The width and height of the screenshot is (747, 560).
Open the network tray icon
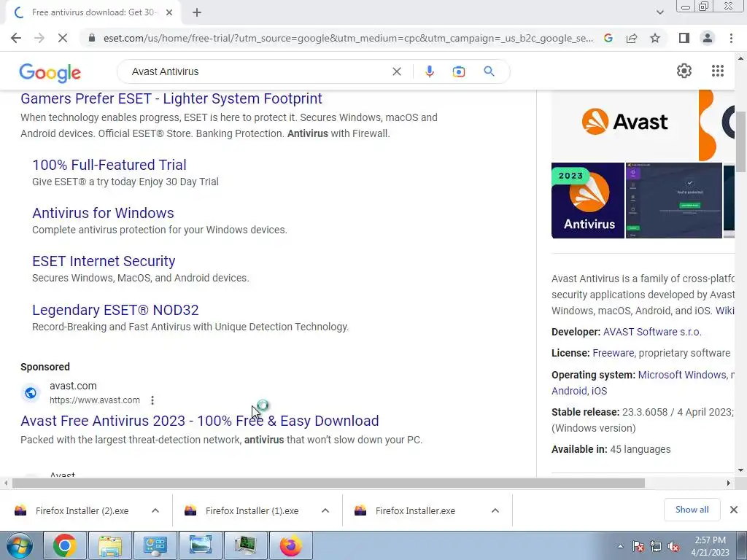pos(656,547)
